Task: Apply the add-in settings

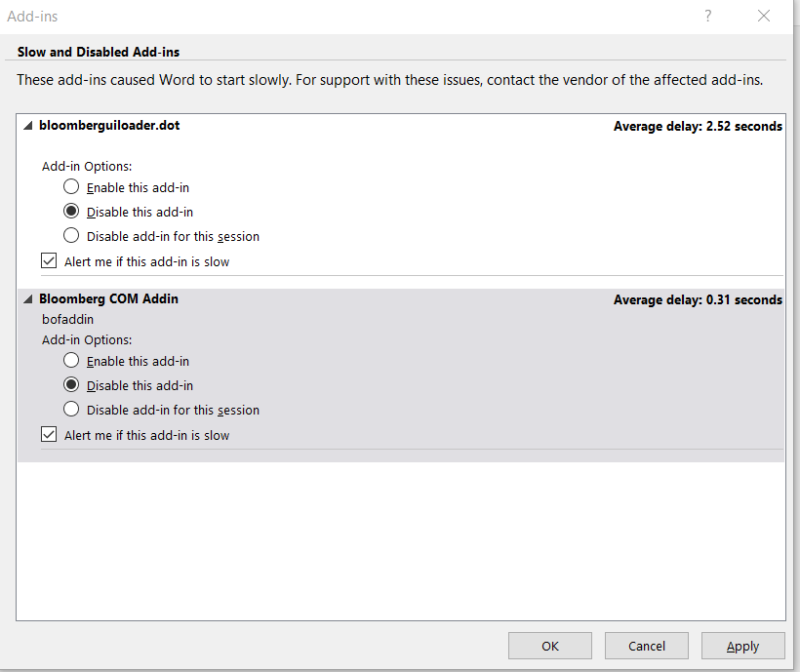Action: pos(742,645)
